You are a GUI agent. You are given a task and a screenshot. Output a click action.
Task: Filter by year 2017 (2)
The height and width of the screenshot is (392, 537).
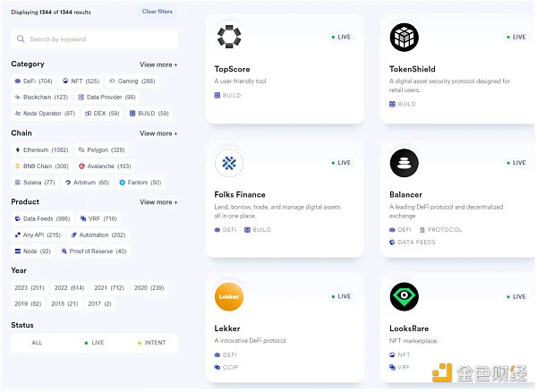99,303
